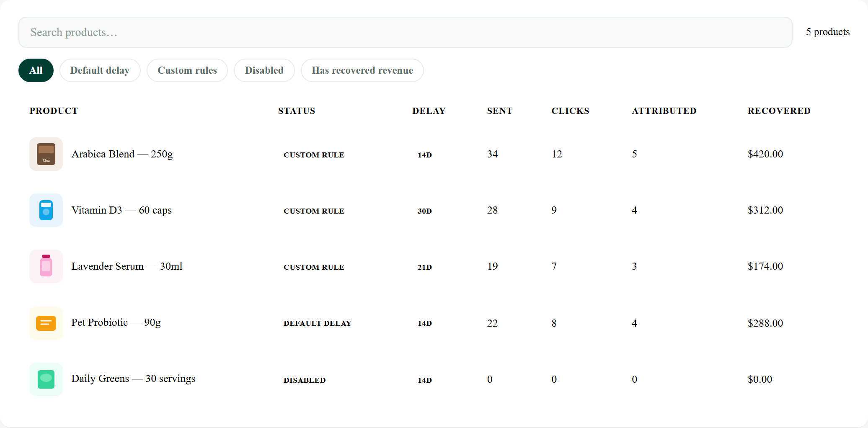Click attributed value 5 for Arabica Blend

tap(635, 154)
